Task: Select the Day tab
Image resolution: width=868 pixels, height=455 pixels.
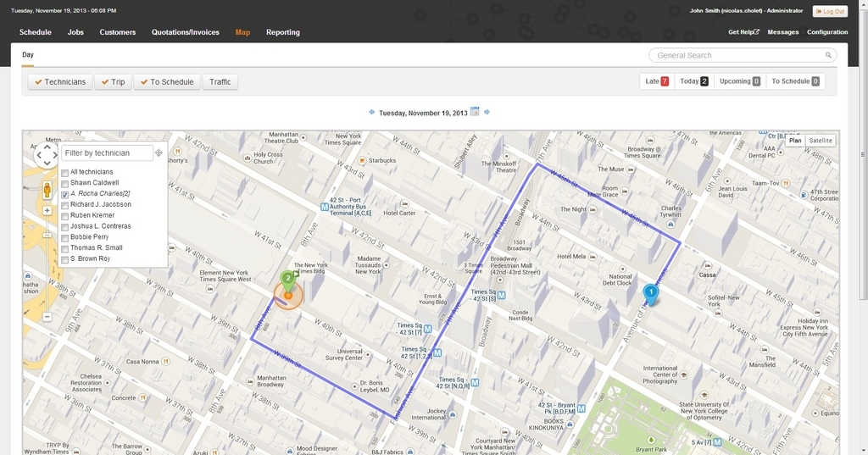Action: click(28, 55)
